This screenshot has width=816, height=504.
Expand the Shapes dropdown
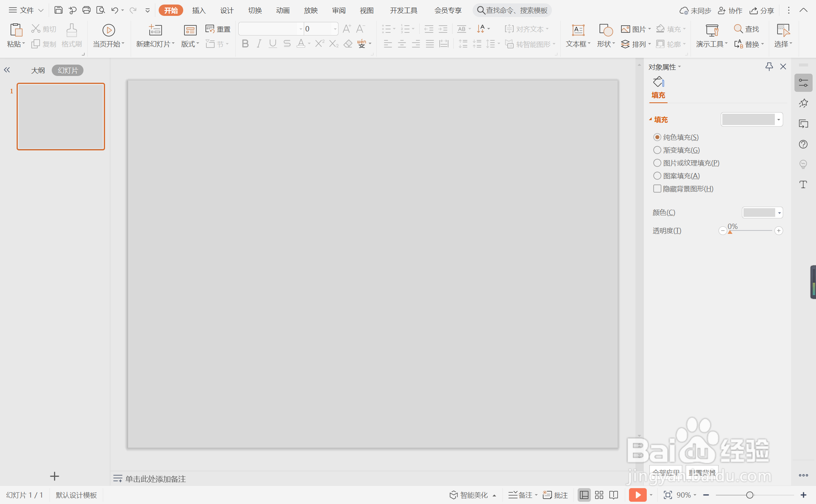click(606, 44)
